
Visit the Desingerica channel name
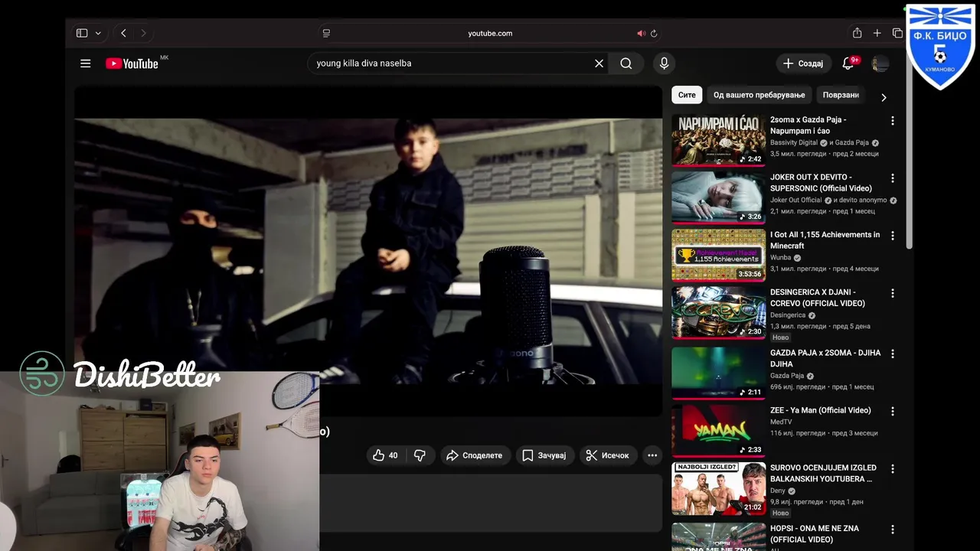788,315
